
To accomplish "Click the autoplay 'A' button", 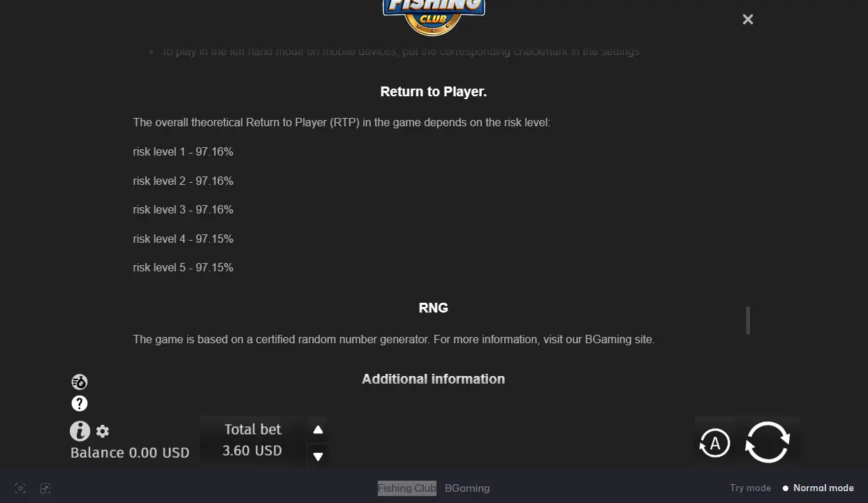I will point(714,443).
